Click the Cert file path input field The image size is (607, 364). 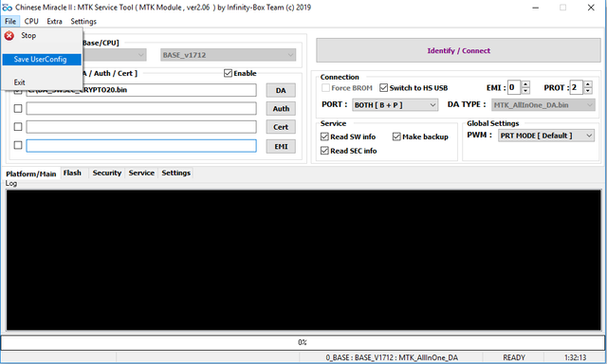point(141,126)
